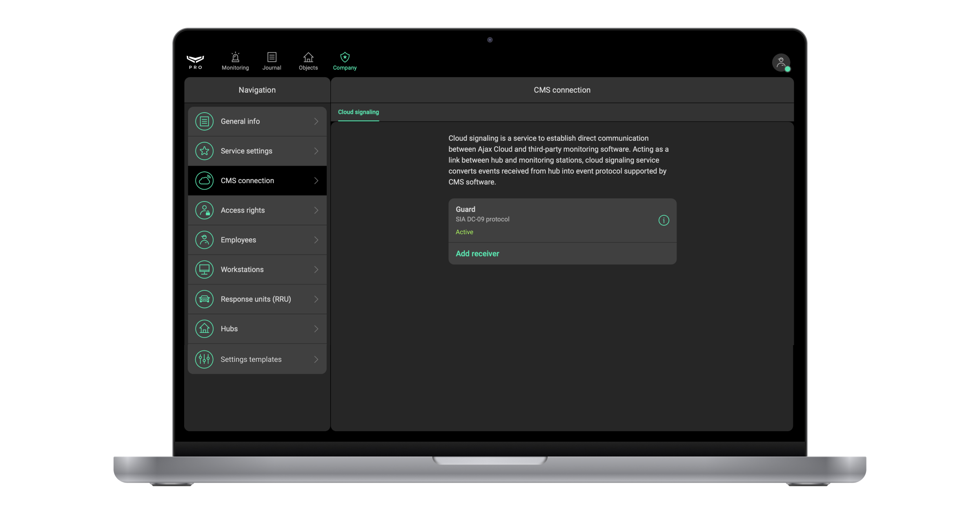Click the Active status text
Image resolution: width=980 pixels, height=514 pixels.
pyautogui.click(x=465, y=232)
